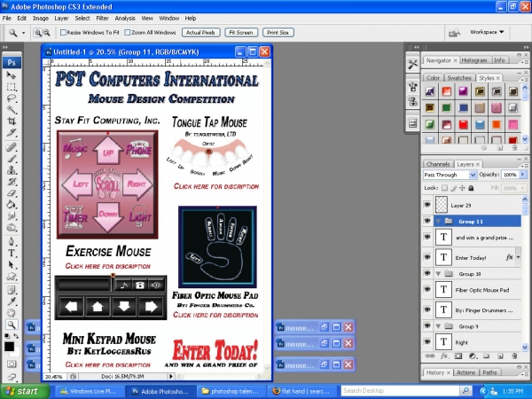Click the Zoom Out magnifier in options bar
Image resolution: width=532 pixels, height=399 pixels.
click(46, 33)
